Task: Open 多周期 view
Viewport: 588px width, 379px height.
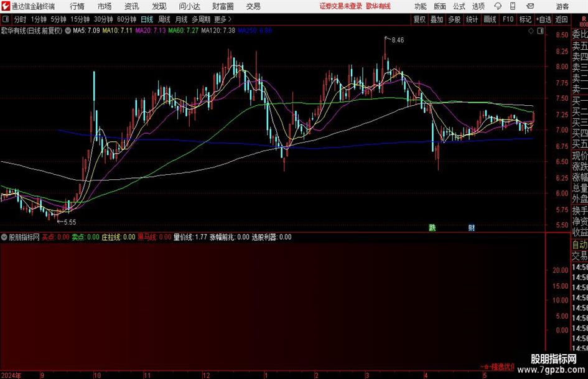Action: coord(201,19)
